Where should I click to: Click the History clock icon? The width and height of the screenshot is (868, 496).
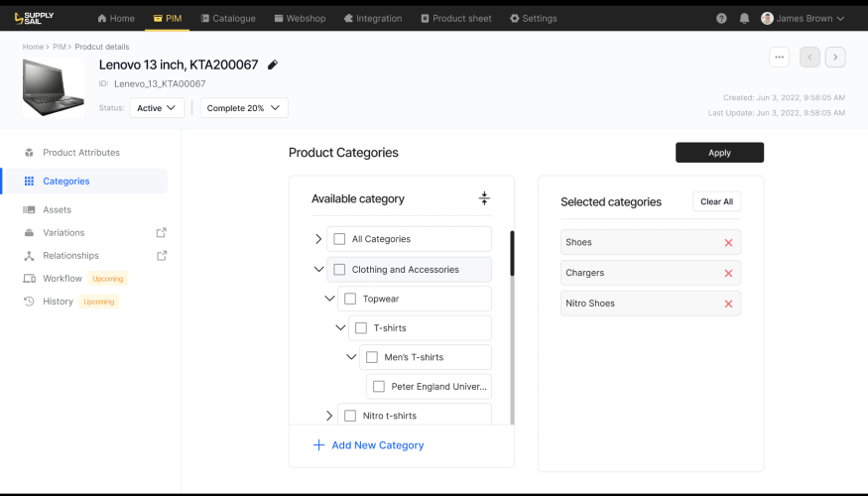(x=29, y=302)
